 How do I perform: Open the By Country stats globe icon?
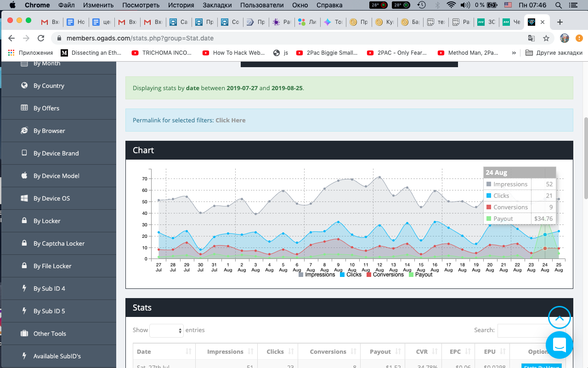[24, 85]
